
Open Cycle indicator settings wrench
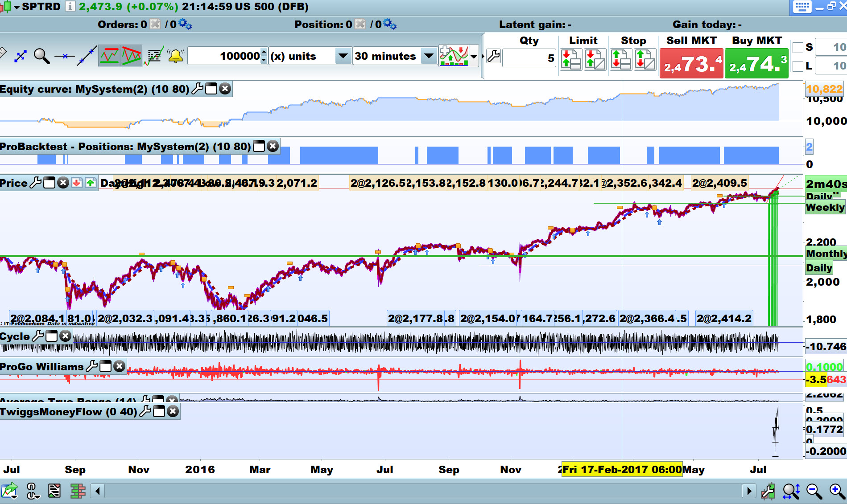coord(38,336)
